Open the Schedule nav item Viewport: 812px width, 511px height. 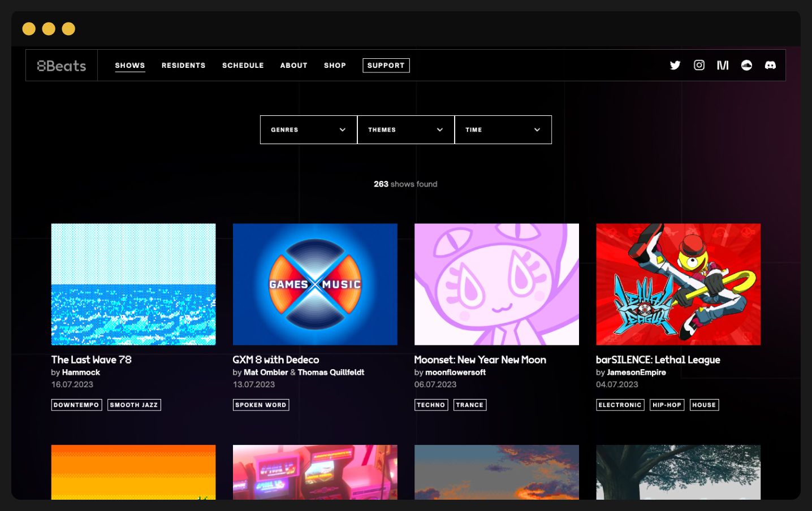coord(243,66)
